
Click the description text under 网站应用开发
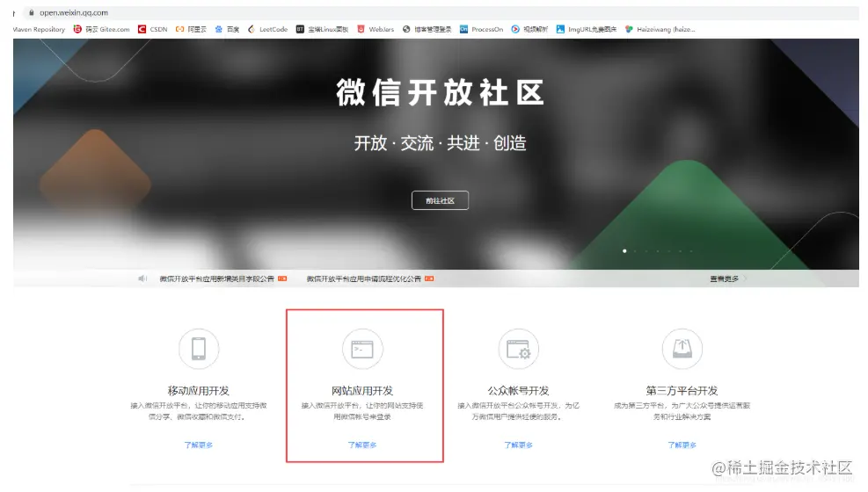[x=362, y=411]
